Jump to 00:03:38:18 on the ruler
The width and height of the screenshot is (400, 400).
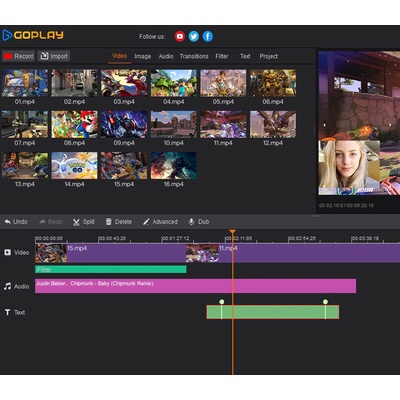point(365,238)
